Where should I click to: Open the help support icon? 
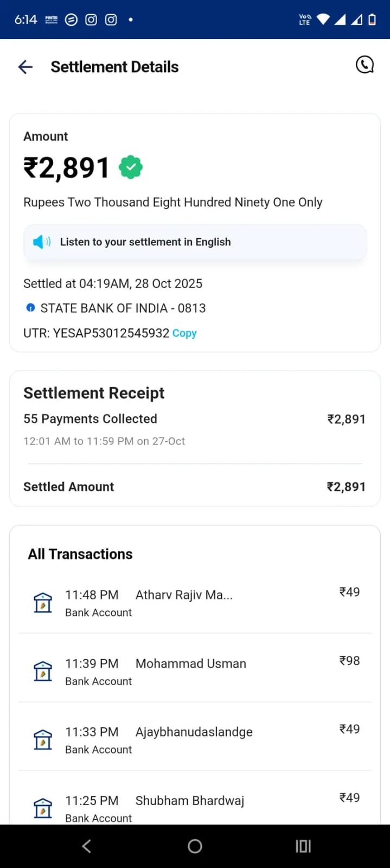pos(365,65)
